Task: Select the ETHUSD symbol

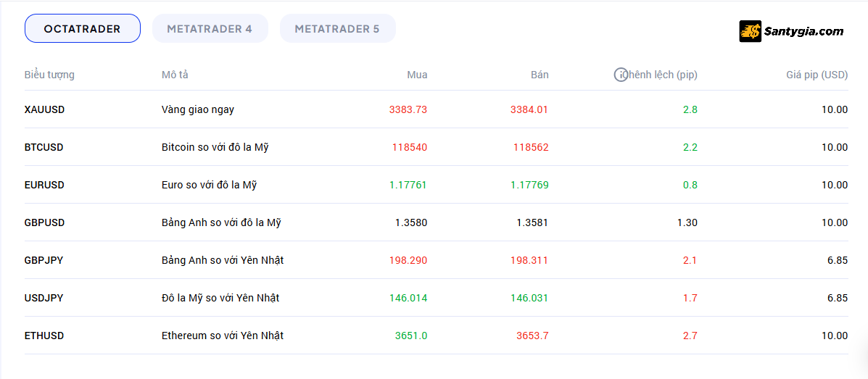Action: 44,336
